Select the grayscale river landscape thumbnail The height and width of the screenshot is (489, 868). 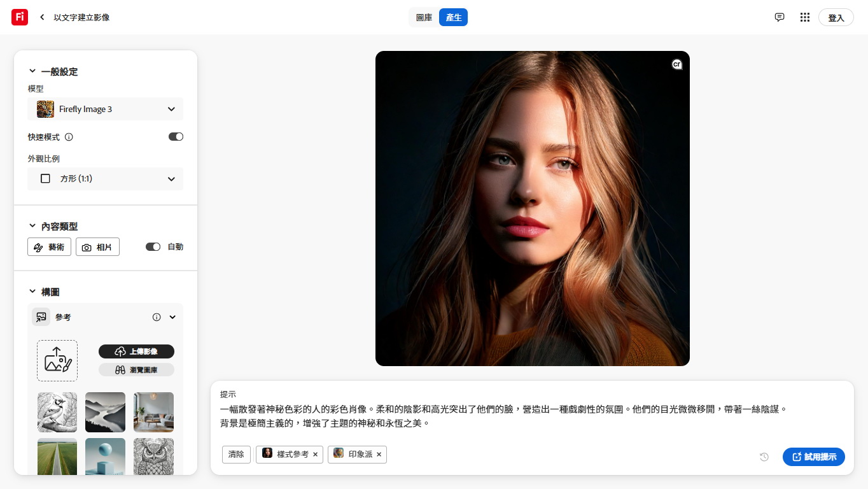pos(105,412)
